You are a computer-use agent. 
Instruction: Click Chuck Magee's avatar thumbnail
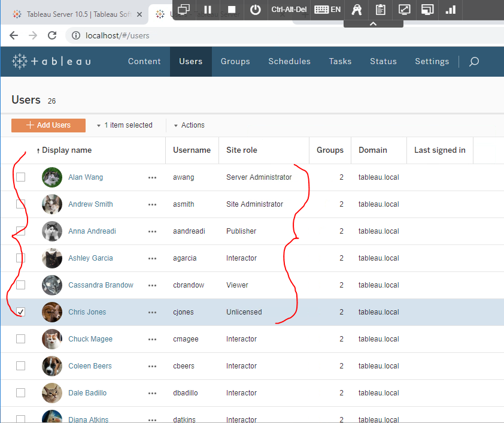point(52,339)
